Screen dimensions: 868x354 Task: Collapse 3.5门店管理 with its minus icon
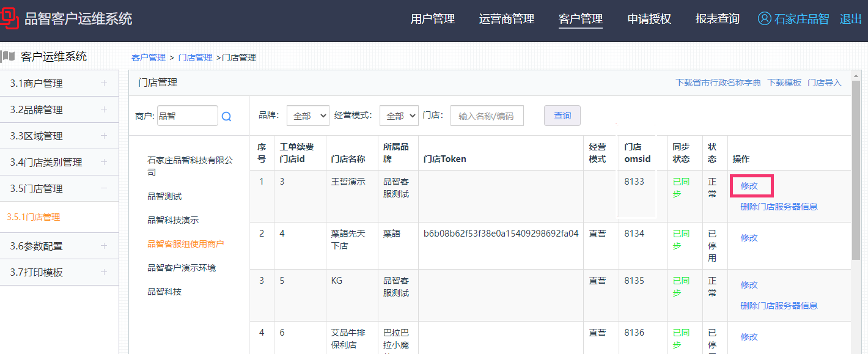104,188
